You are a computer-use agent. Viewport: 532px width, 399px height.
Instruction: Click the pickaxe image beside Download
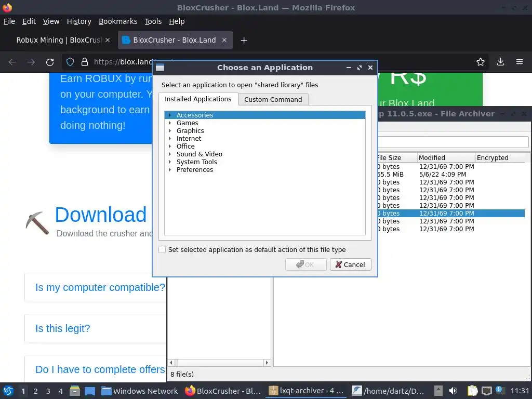[x=37, y=222]
